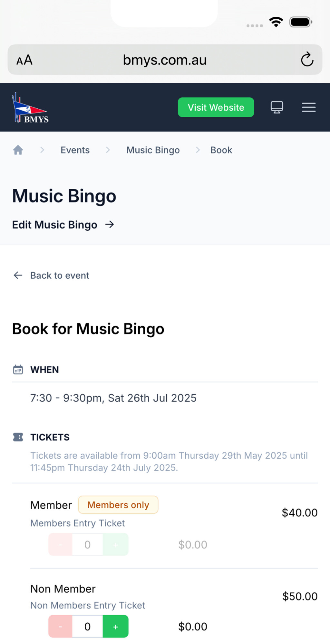Tap the bmys.com.au address bar
330x644 pixels.
coord(165,60)
